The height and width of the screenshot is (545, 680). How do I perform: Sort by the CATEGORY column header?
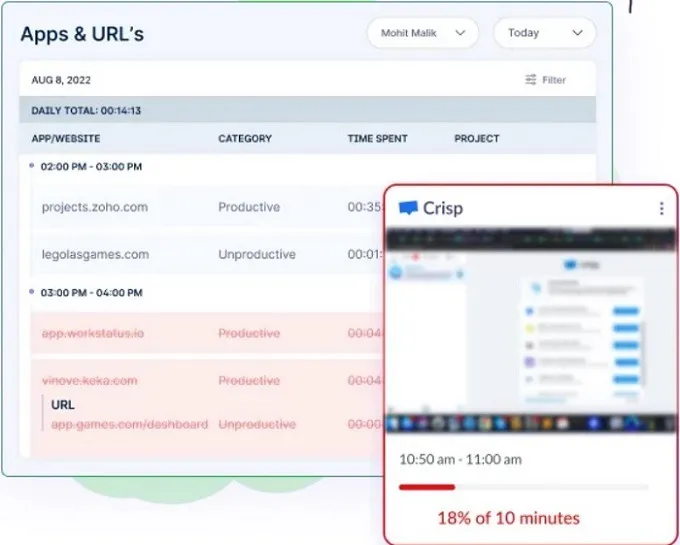tap(247, 138)
